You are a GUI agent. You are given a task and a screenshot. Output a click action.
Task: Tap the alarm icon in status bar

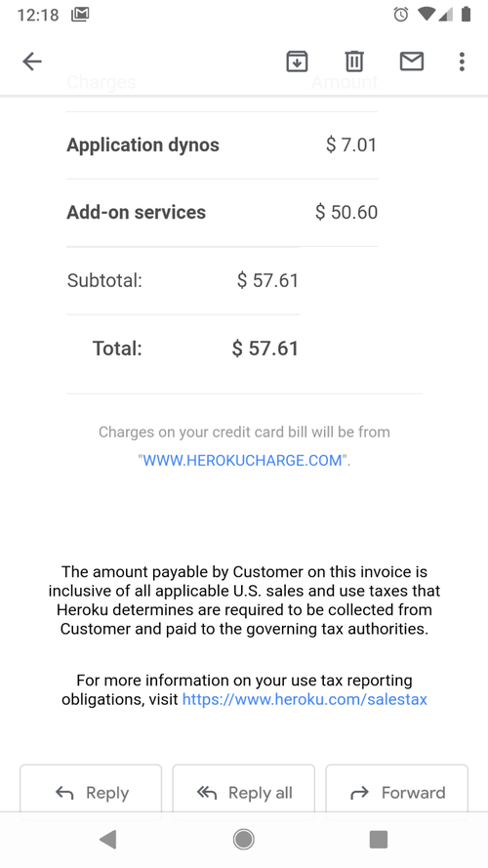point(401,15)
